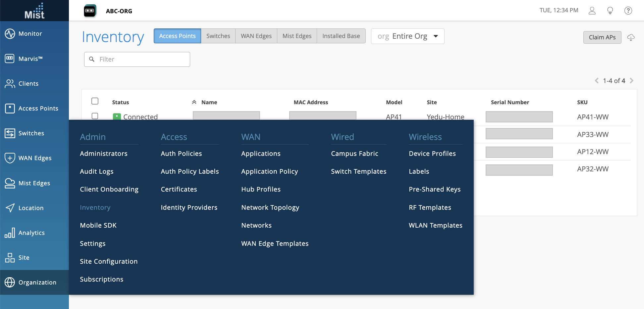Viewport: 644px width, 309px height.
Task: Open the user account profile icon
Action: coord(592,11)
